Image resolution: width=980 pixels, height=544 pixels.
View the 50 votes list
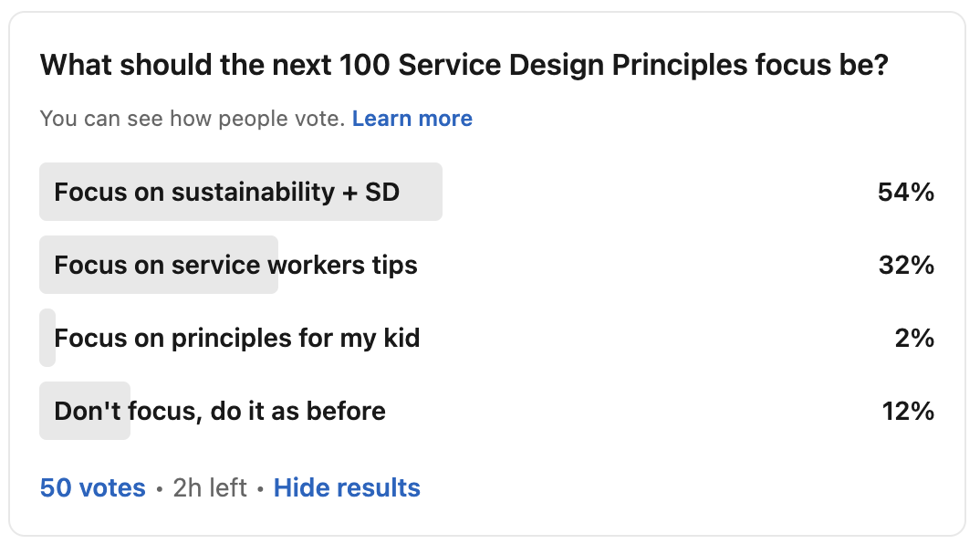pyautogui.click(x=92, y=488)
